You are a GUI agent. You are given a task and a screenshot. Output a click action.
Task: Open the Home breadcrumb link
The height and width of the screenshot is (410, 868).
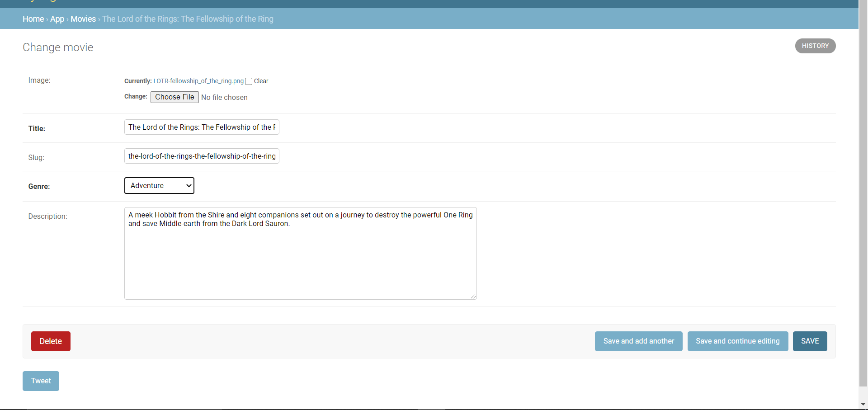pos(33,19)
